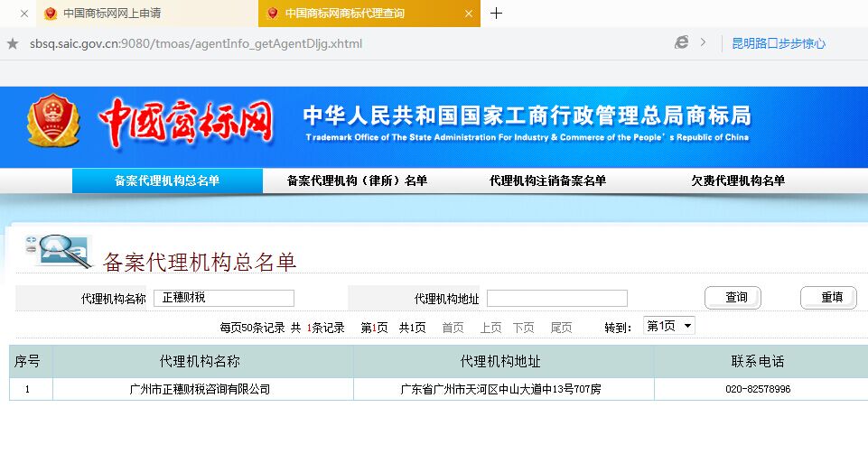This screenshot has width=868, height=472.
Task: Select 备案代理机构（律所）名单 nav tab
Action: click(357, 180)
